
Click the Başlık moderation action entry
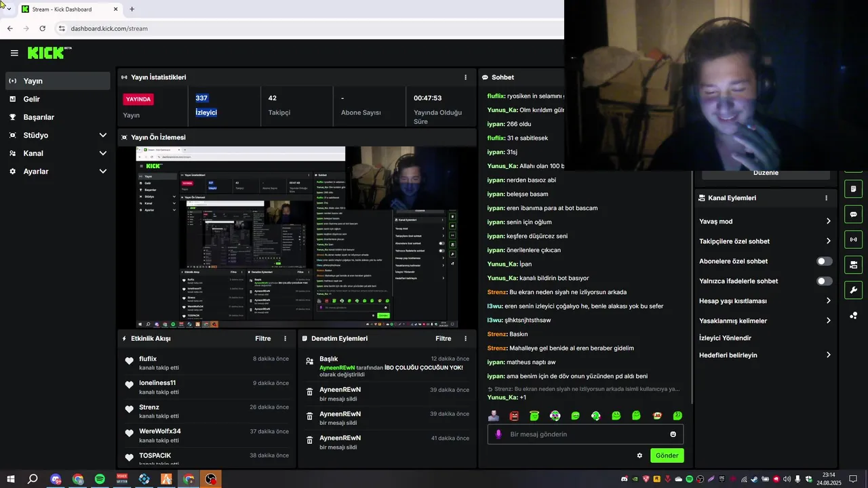pyautogui.click(x=387, y=367)
